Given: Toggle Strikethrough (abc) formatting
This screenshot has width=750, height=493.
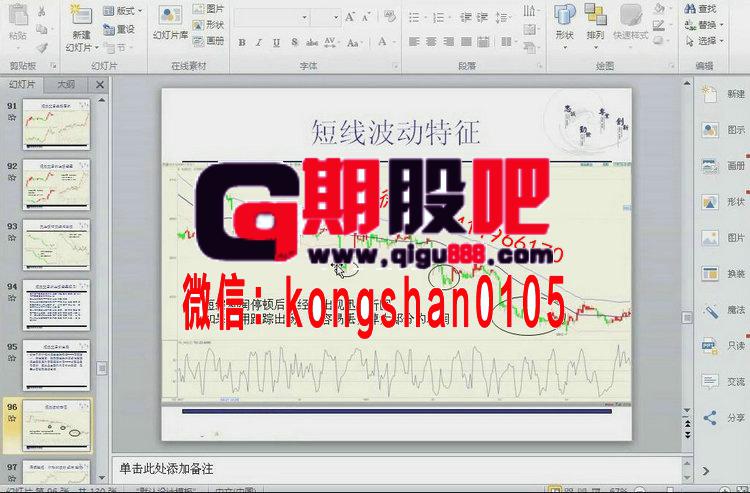Looking at the screenshot, I should [312, 43].
